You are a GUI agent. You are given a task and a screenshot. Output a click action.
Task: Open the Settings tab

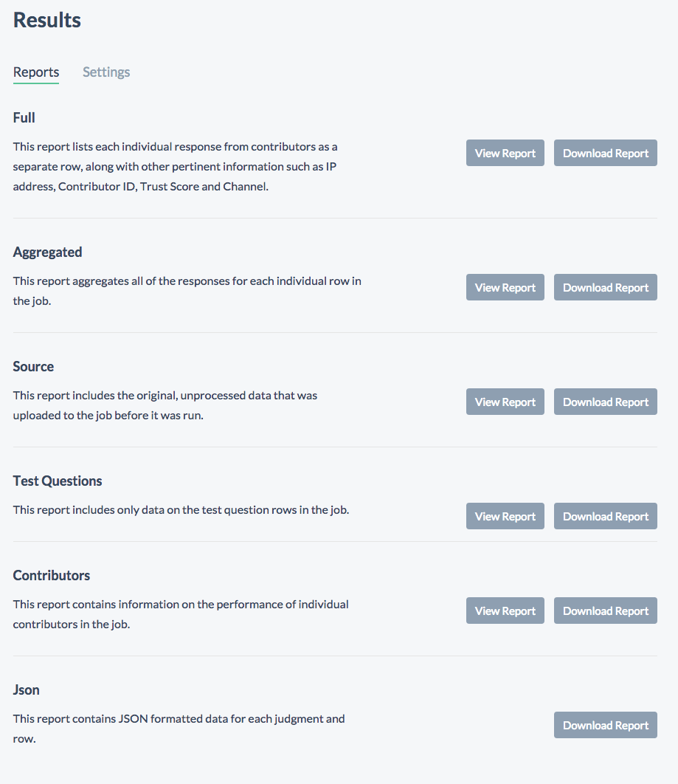point(106,72)
